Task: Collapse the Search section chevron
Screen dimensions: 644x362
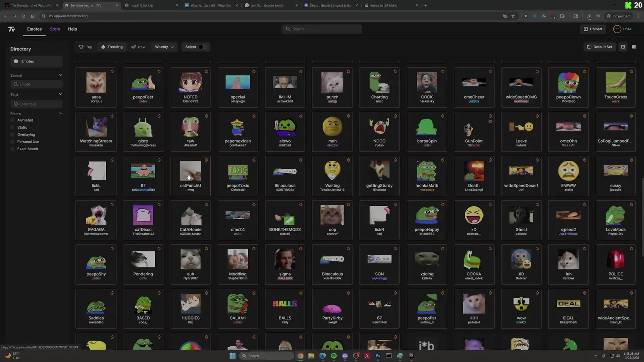Action: pos(60,75)
